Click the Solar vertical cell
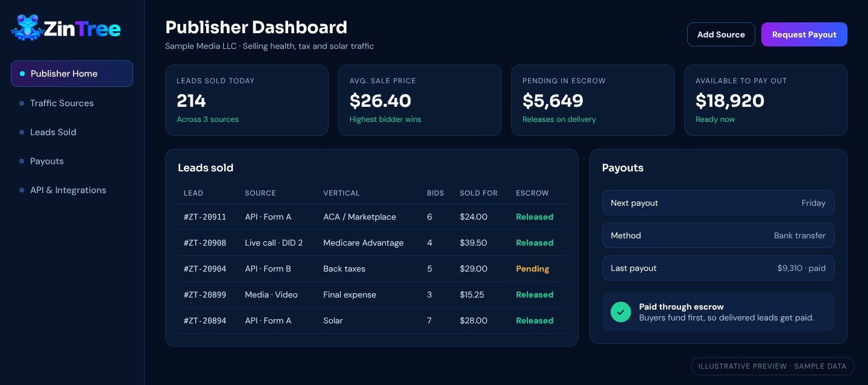868x385 pixels. (333, 320)
